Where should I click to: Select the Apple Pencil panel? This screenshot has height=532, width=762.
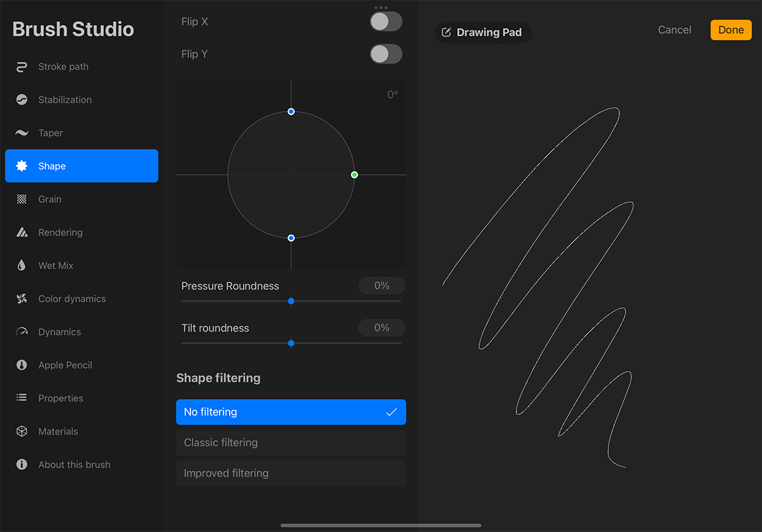65,365
